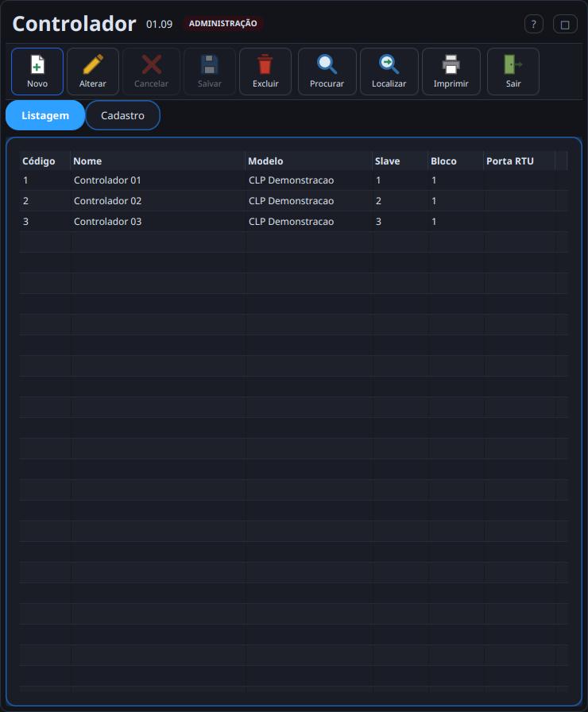Click Slave value in Controlador 02 row
This screenshot has width=588, height=712.
pos(378,201)
